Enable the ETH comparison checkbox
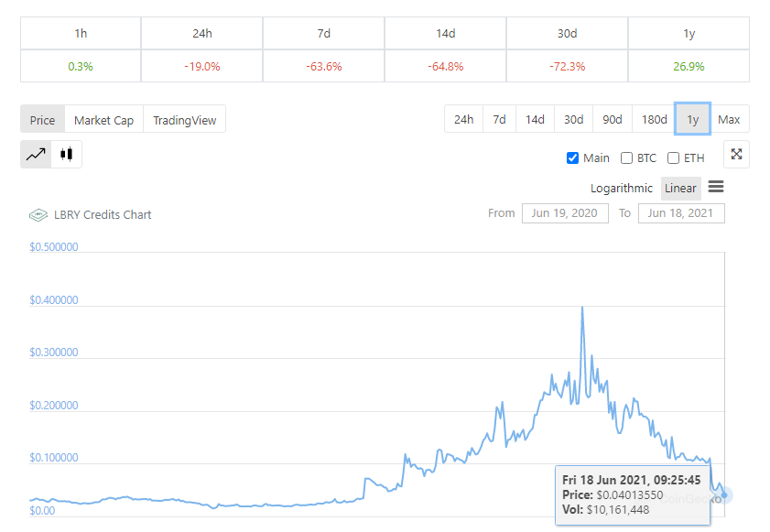 [x=673, y=158]
